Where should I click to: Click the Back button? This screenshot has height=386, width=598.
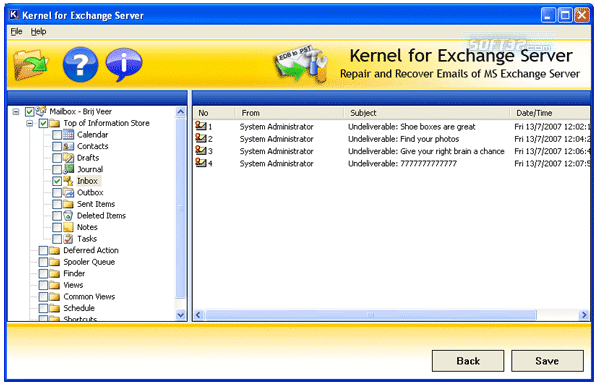click(468, 360)
